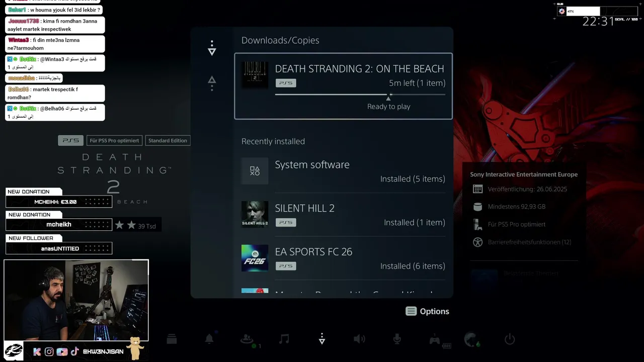Click the PS5 badge under Silent Hill 2
Image resolution: width=644 pixels, height=362 pixels.
point(286,222)
